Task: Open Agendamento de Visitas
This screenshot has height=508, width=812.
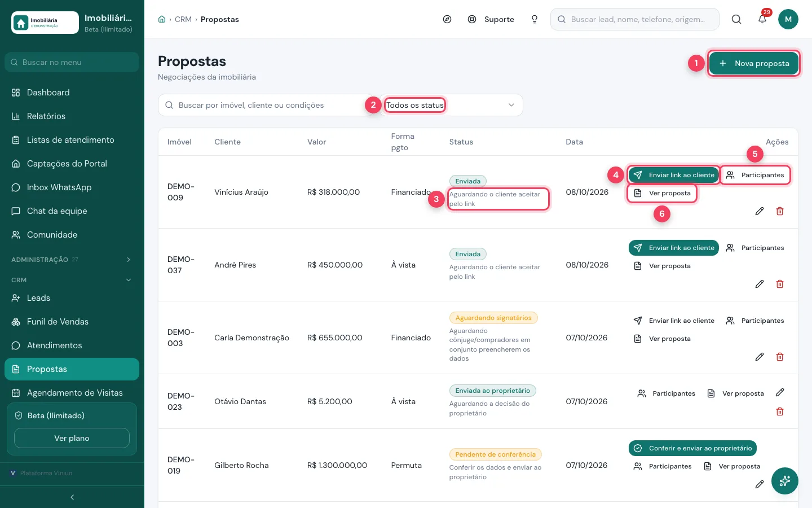Action: pyautogui.click(x=72, y=393)
